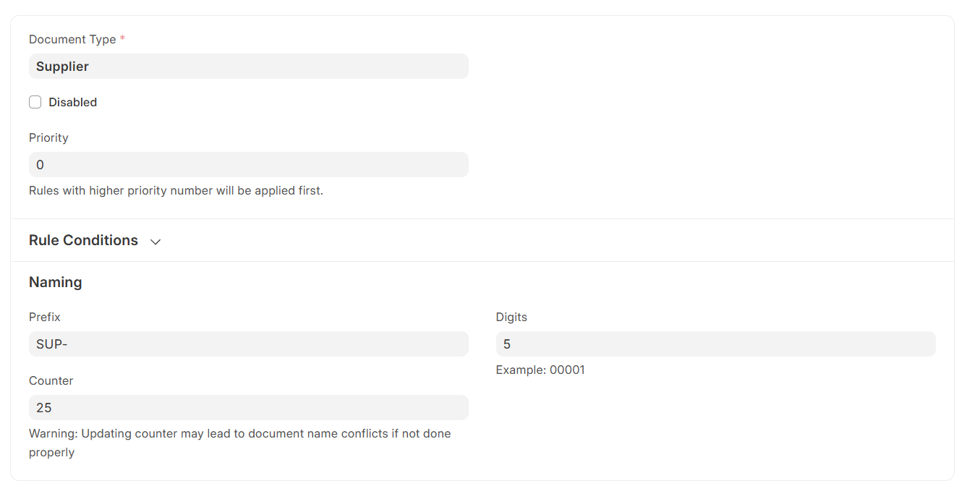Open the Document Type field showing Supplier
The image size is (980, 499).
[x=248, y=67]
